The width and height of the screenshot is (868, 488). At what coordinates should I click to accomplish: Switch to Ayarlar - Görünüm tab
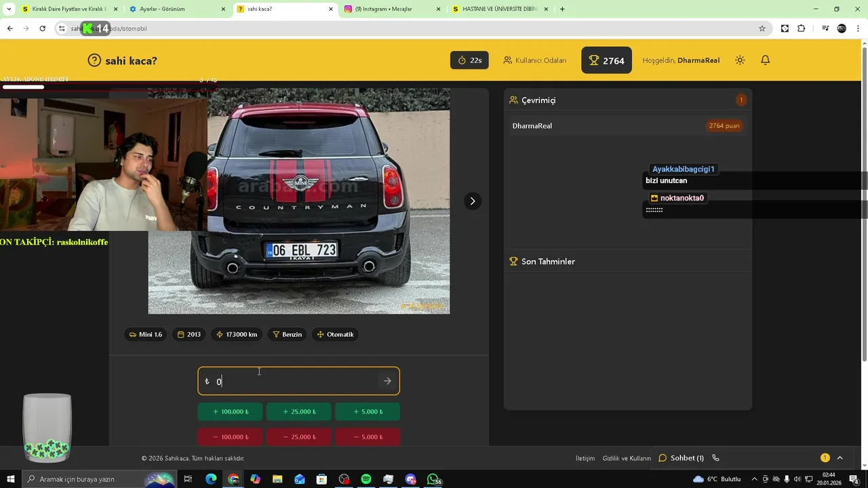(x=178, y=9)
